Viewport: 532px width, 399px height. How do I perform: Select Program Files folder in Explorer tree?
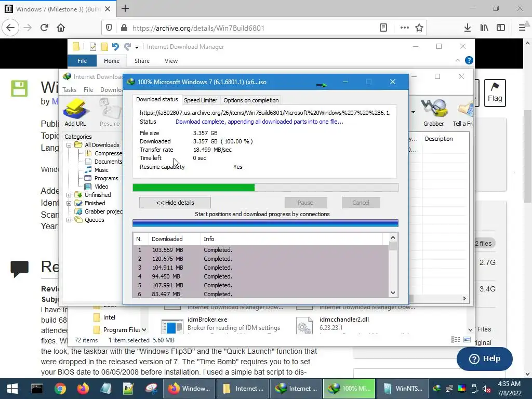(x=117, y=330)
